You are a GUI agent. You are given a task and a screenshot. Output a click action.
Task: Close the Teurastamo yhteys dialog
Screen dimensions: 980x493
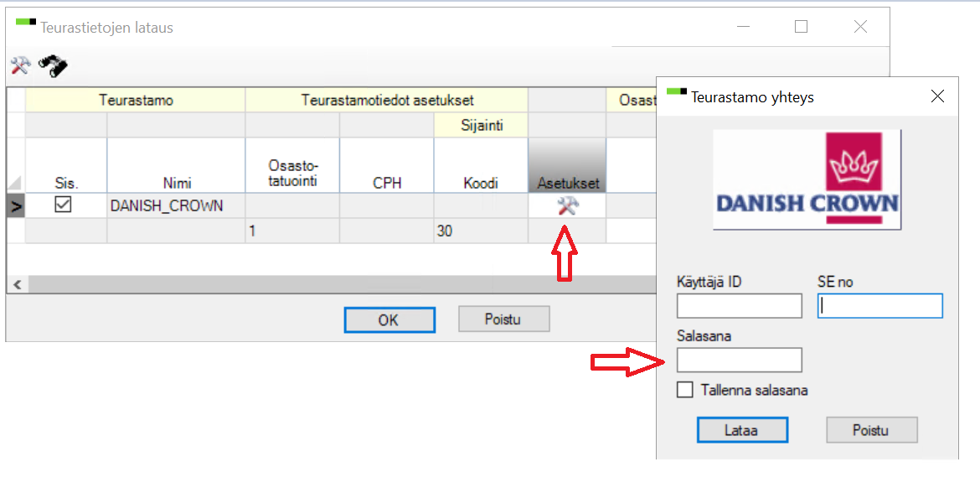point(937,96)
